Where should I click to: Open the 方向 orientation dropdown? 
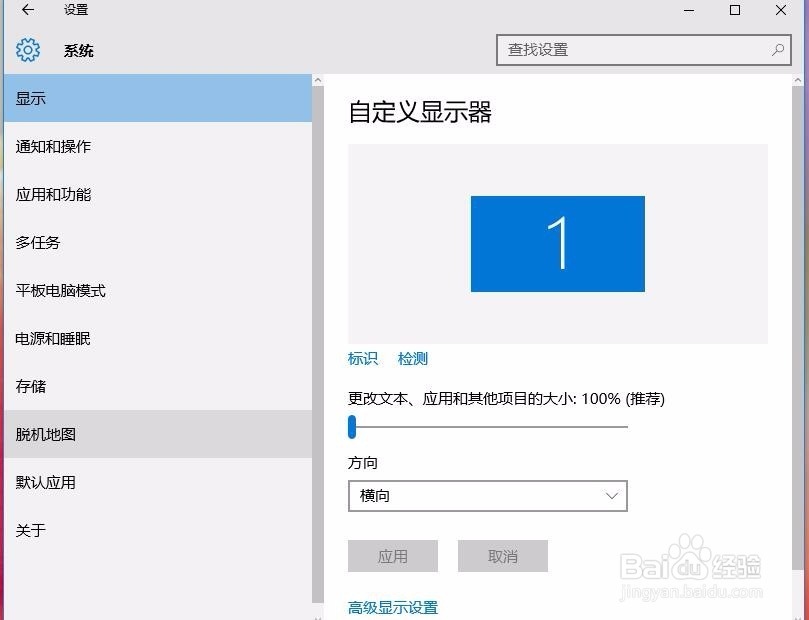[x=487, y=496]
